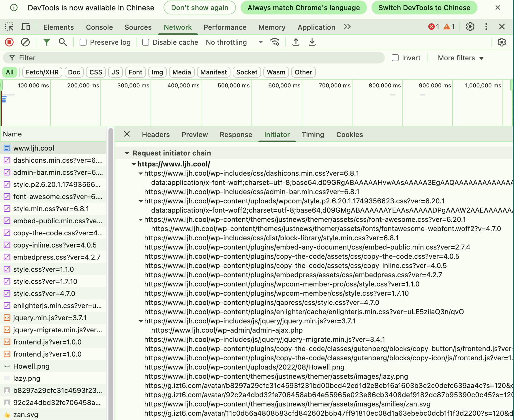
Task: Open Network panel settings gear
Action: click(x=502, y=42)
